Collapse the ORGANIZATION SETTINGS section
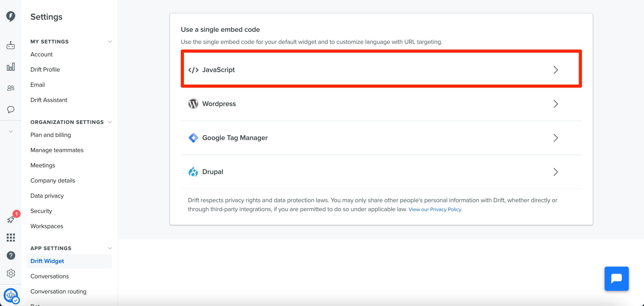Image resolution: width=644 pixels, height=306 pixels. (x=110, y=122)
